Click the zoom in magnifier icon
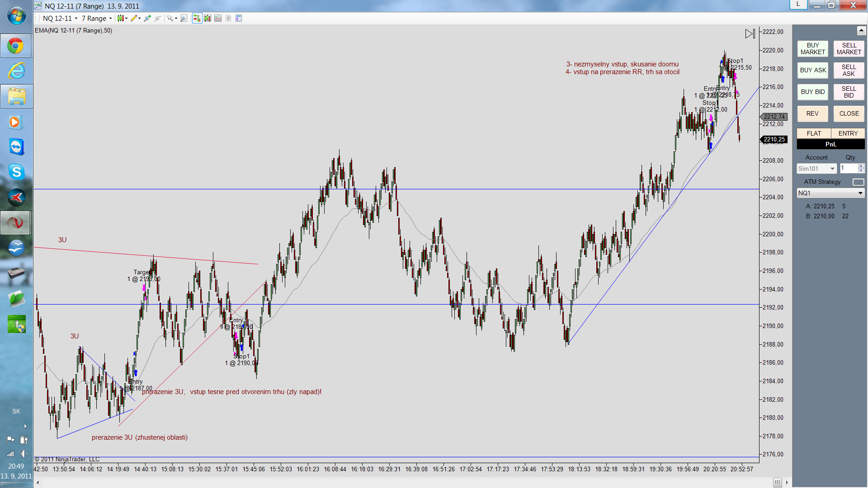The image size is (868, 488). (x=147, y=19)
